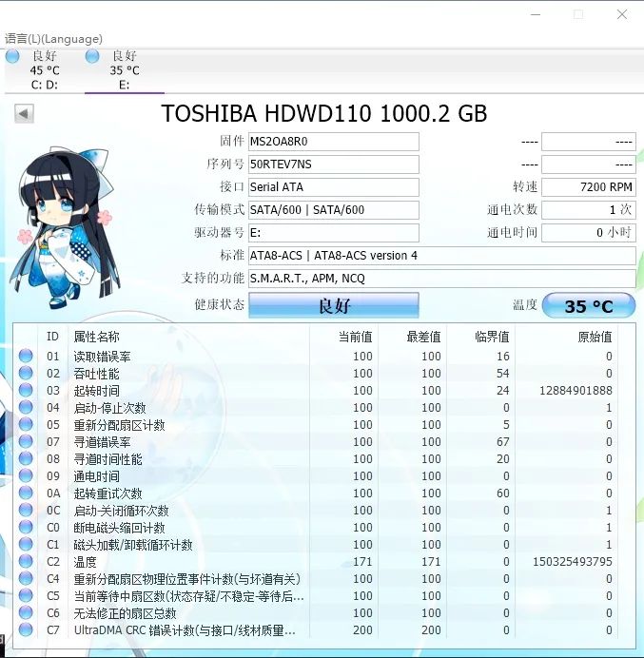
Task: Click the S.M.A.R.T., APM, NCQ features field
Action: (442, 279)
